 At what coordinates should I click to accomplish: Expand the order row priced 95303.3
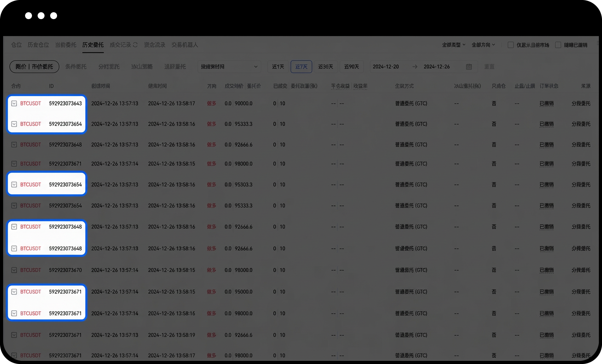[x=14, y=185]
